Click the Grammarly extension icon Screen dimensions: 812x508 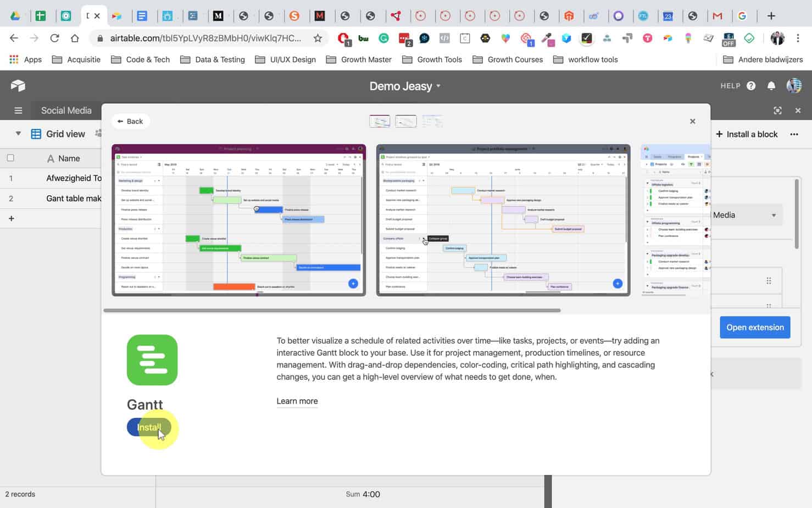(383, 38)
